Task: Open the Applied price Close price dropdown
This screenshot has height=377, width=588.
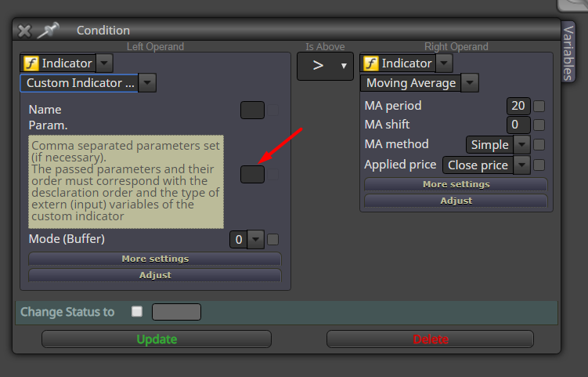Action: (521, 165)
